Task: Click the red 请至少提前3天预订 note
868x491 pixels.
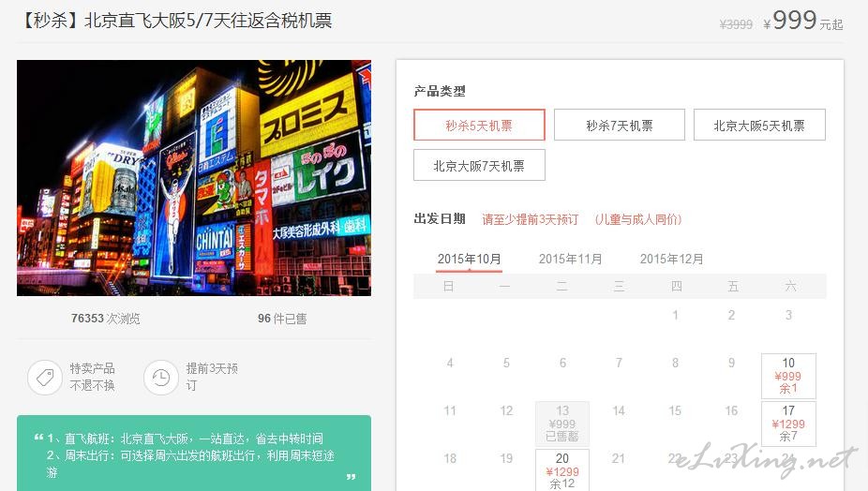Action: click(531, 219)
